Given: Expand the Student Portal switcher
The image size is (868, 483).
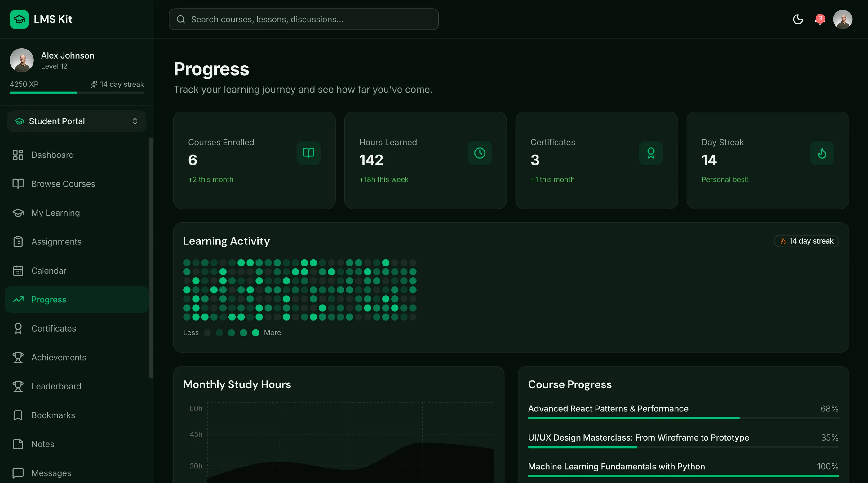Looking at the screenshot, I should (x=77, y=121).
